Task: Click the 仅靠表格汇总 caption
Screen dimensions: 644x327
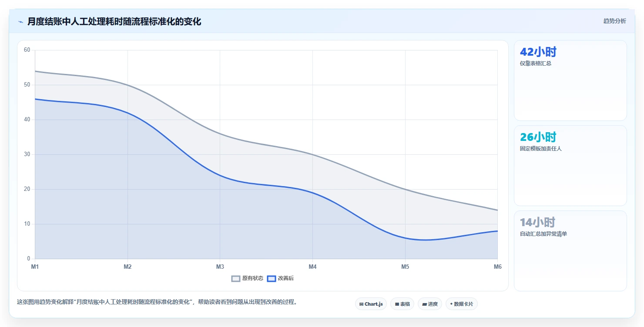Action: tap(536, 63)
